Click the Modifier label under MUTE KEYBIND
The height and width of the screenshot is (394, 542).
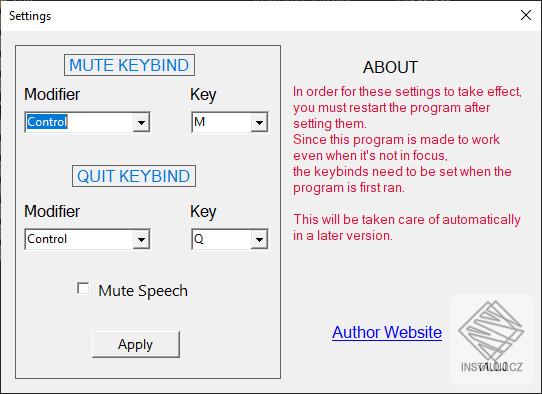[x=52, y=94]
